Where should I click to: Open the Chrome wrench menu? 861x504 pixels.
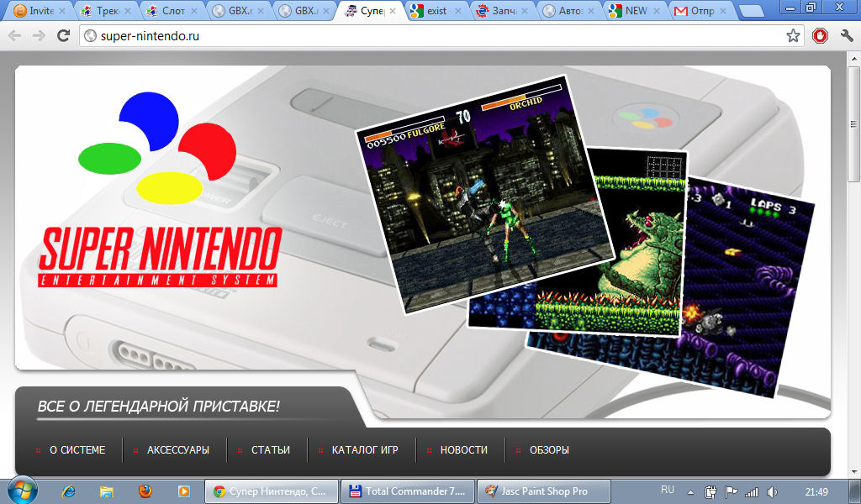[x=847, y=36]
